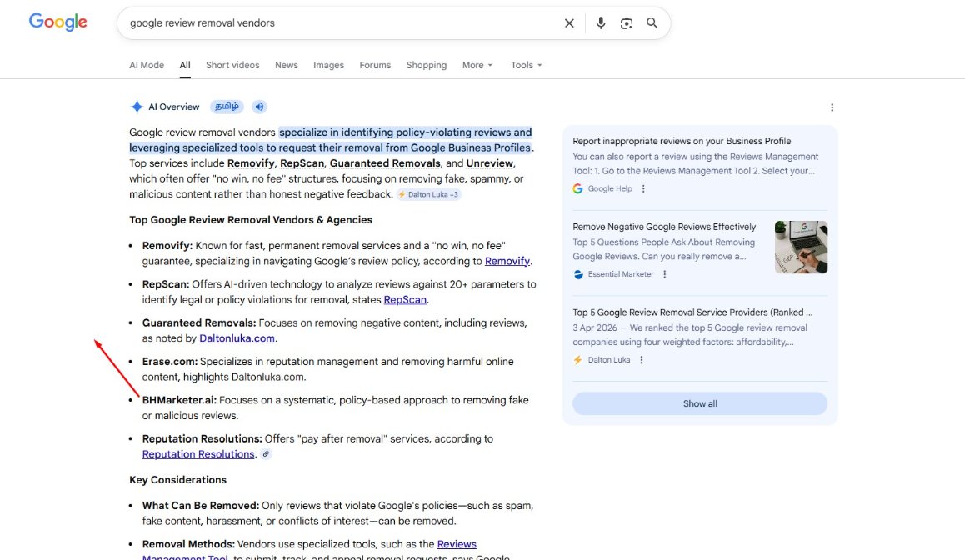The height and width of the screenshot is (560, 965).
Task: Open Remove Negative Google Reviews thumbnail
Action: pyautogui.click(x=802, y=247)
